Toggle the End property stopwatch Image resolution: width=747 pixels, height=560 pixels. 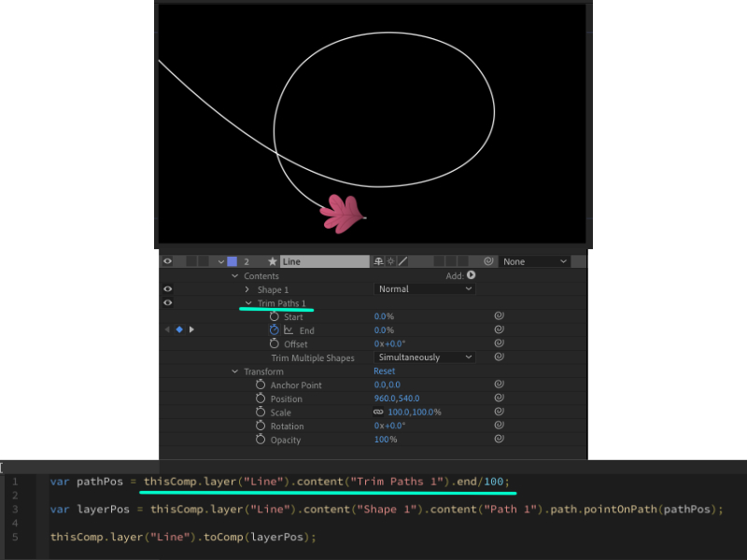tap(274, 330)
